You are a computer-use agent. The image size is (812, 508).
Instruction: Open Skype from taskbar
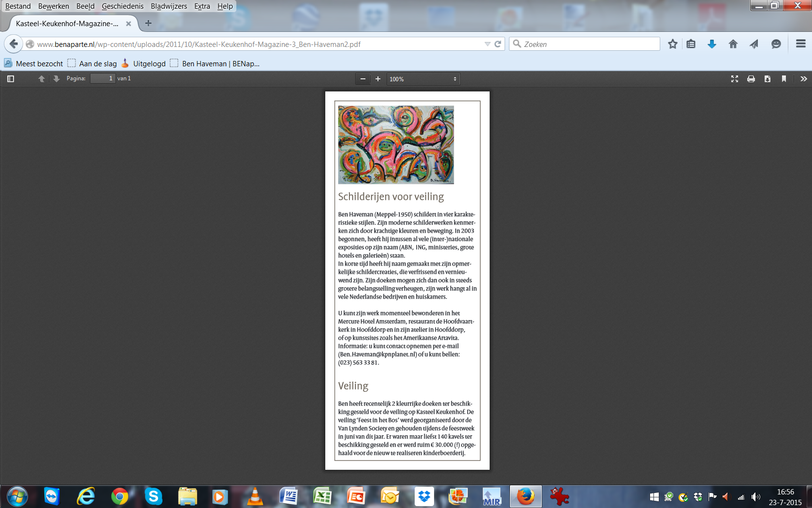coord(154,496)
